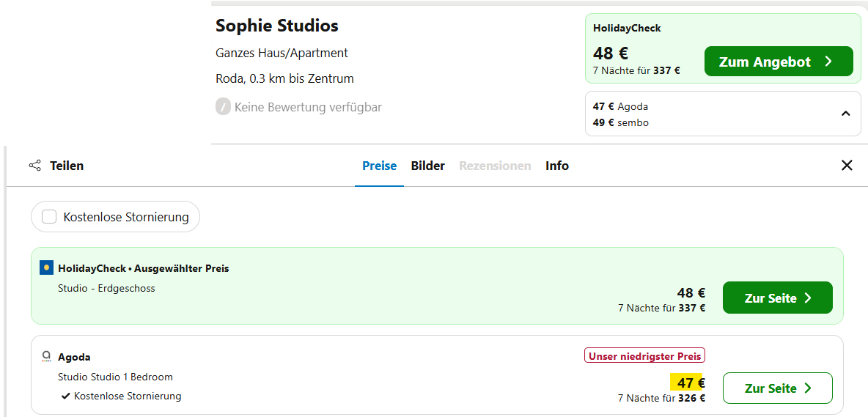Image resolution: width=868 pixels, height=417 pixels.
Task: Open Agoda offer via Zur Seite
Action: 777,388
